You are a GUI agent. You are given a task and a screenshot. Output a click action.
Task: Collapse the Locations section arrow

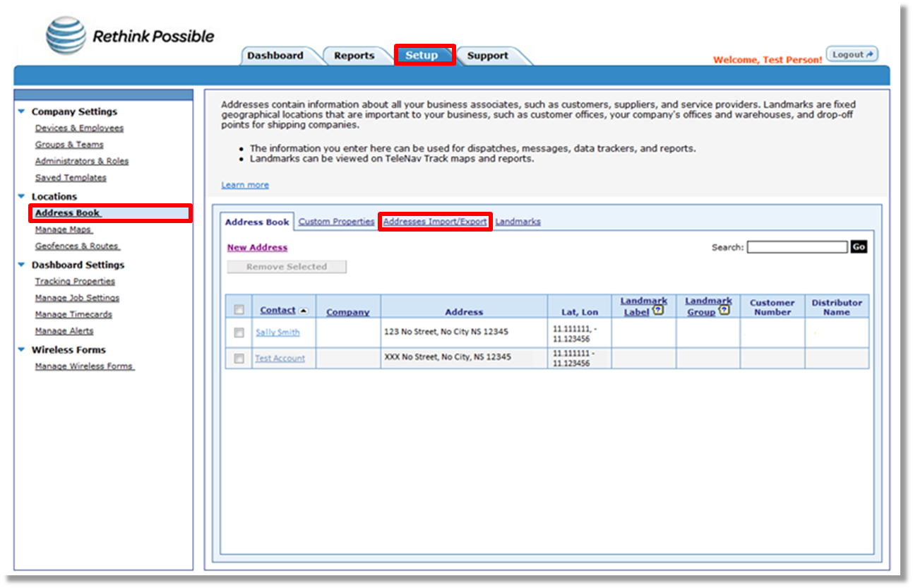click(x=22, y=196)
